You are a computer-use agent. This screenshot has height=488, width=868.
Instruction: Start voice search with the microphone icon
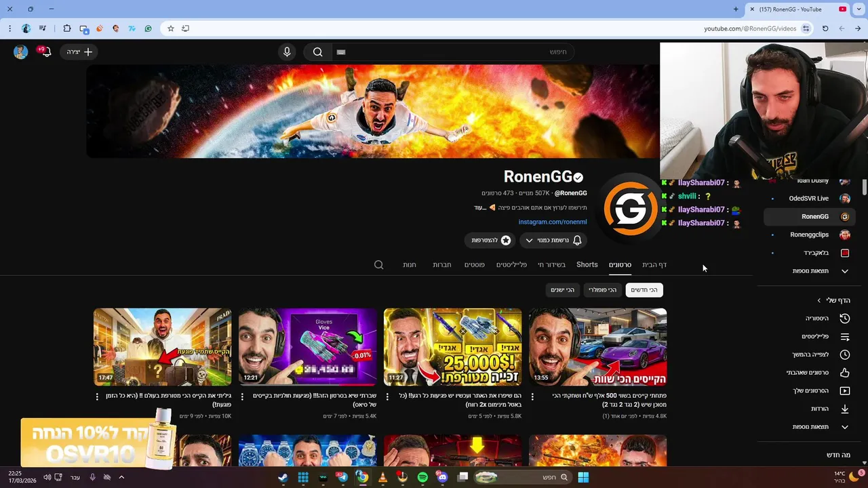tap(287, 52)
